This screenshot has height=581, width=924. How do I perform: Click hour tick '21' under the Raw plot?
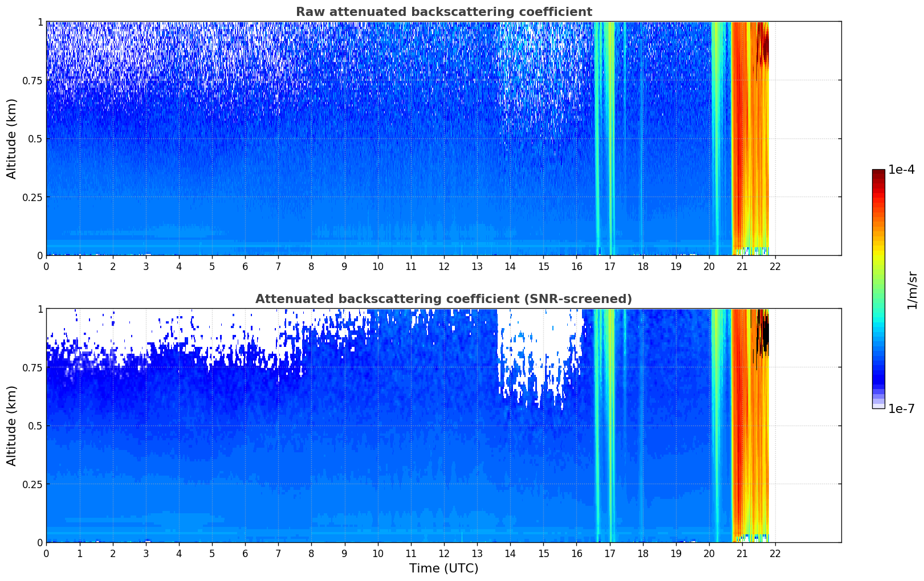[x=742, y=266]
